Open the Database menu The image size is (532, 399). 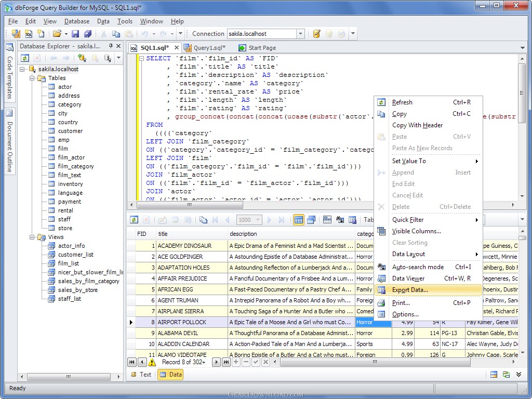click(77, 21)
